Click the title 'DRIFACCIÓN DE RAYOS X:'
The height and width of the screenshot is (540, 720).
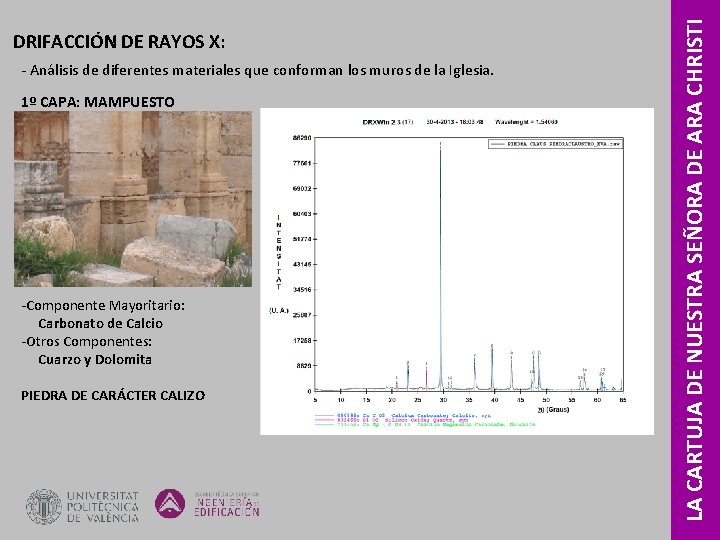tap(119, 42)
